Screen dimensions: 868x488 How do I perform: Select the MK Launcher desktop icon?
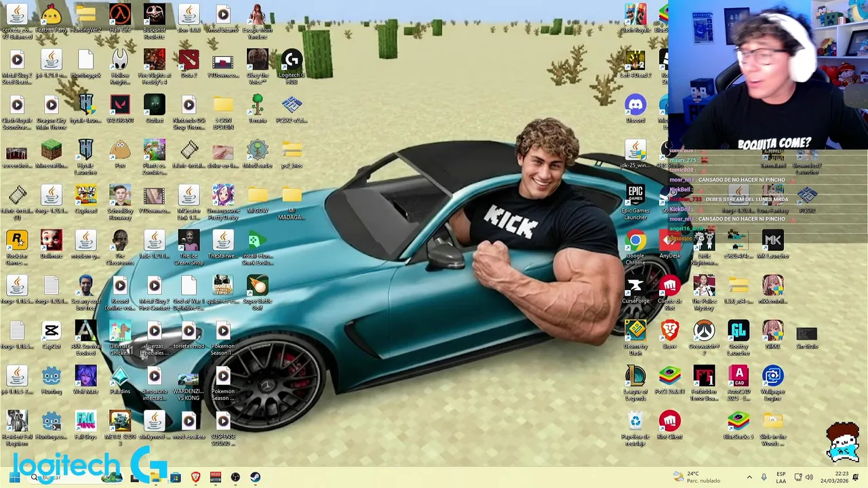click(x=773, y=244)
